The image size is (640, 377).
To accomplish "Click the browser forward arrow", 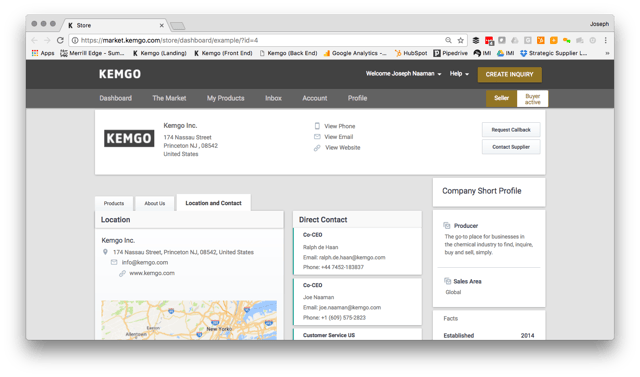I will (x=47, y=40).
